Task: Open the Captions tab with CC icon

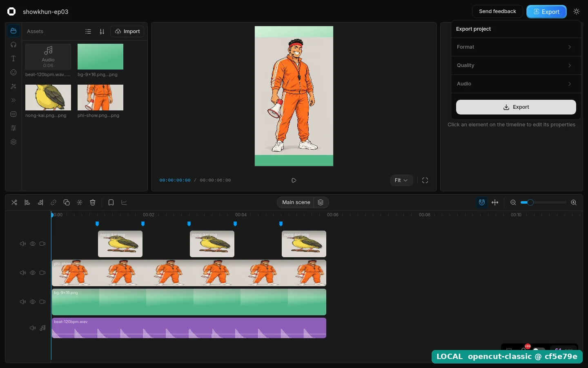Action: click(x=13, y=114)
